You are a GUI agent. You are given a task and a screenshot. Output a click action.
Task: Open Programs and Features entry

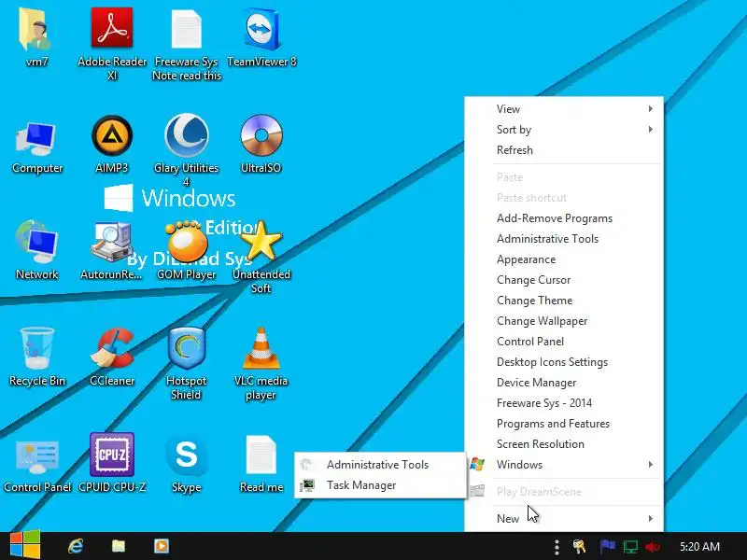(x=564, y=423)
